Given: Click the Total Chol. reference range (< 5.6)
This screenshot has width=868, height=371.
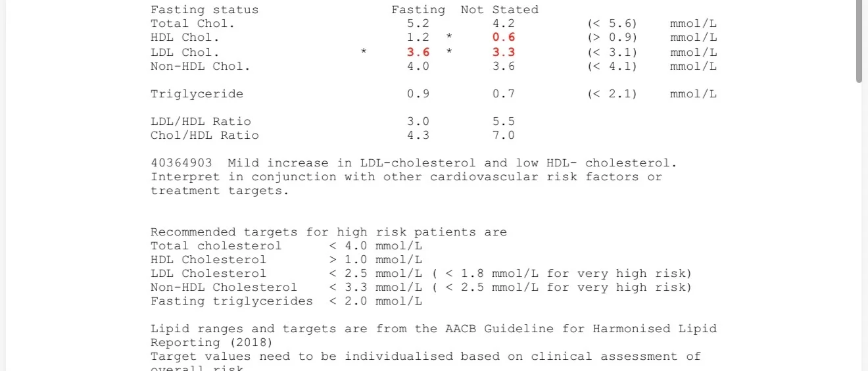Looking at the screenshot, I should (612, 24).
